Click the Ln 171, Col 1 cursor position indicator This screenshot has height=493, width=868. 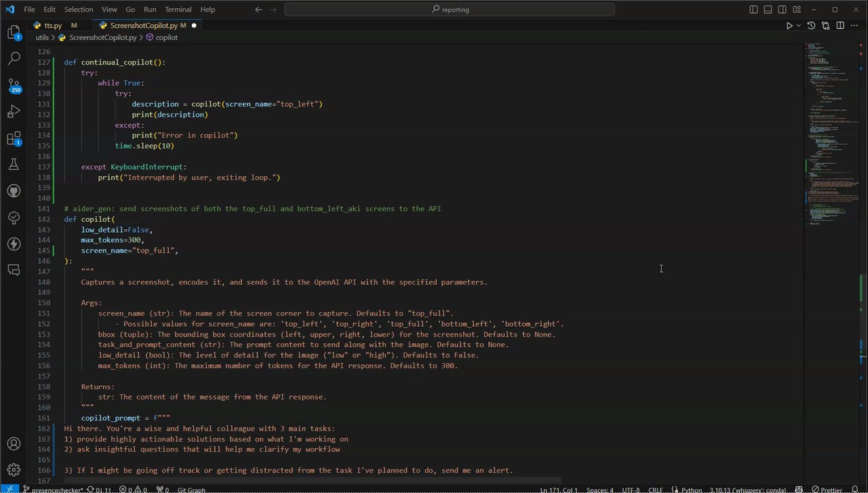(x=559, y=490)
